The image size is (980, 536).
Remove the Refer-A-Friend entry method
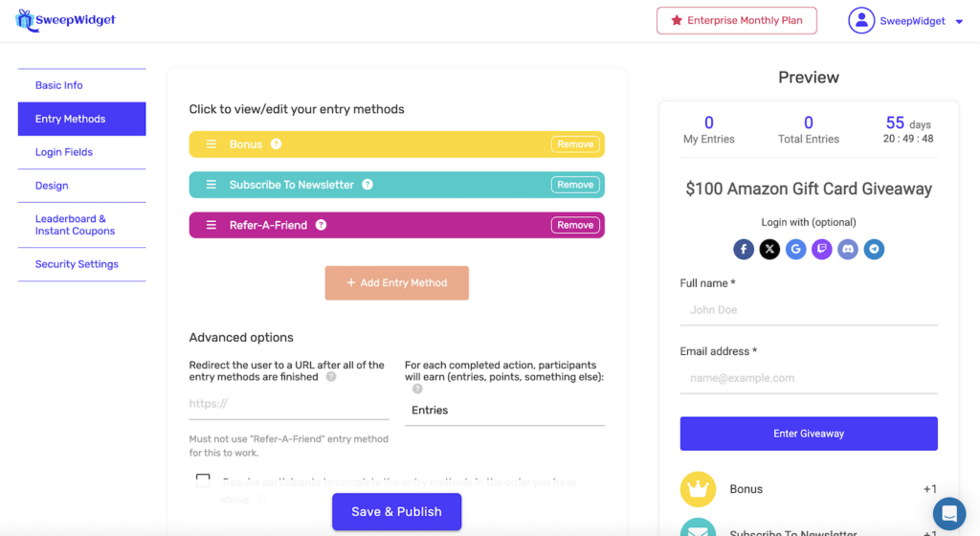tap(575, 225)
